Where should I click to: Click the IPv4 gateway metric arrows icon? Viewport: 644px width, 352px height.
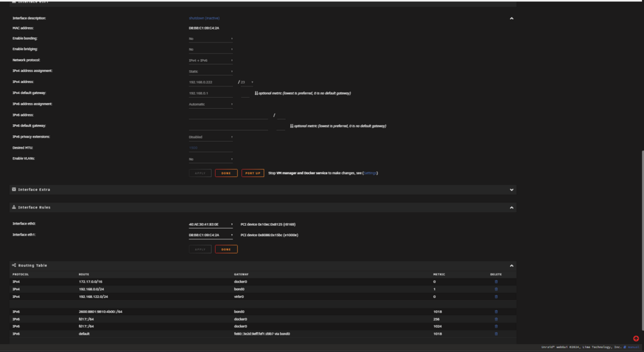click(x=256, y=93)
